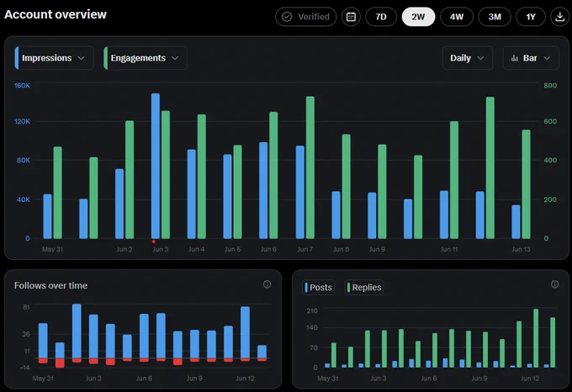Click the '800' engagements axis label
Image resolution: width=572 pixels, height=392 pixels.
(x=550, y=85)
